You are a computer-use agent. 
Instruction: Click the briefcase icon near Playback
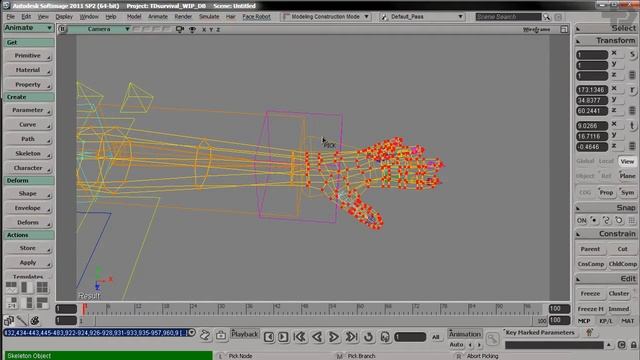coord(221,335)
